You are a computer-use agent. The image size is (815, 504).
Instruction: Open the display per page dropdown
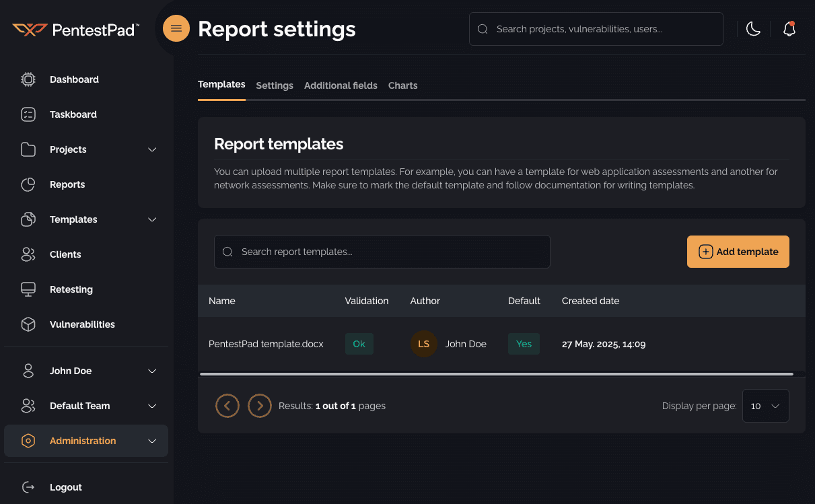tap(765, 406)
